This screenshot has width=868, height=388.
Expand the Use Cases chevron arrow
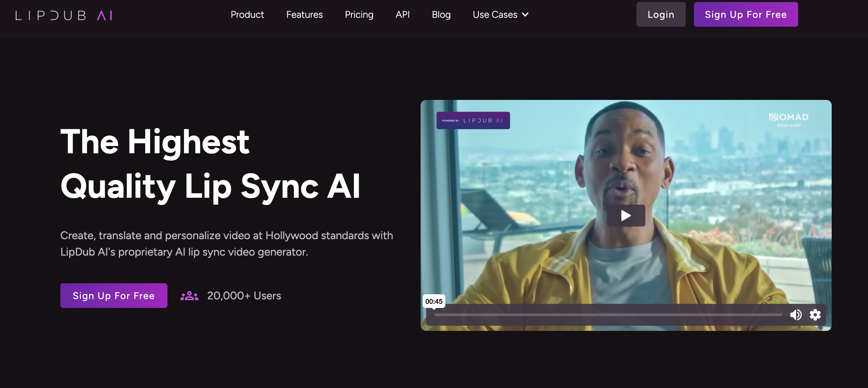click(x=525, y=15)
